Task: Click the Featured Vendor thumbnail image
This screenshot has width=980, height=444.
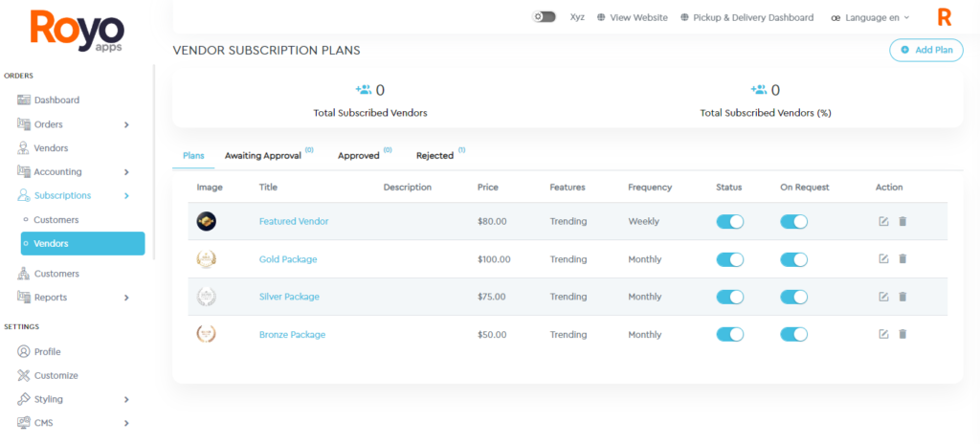Action: pos(206,221)
